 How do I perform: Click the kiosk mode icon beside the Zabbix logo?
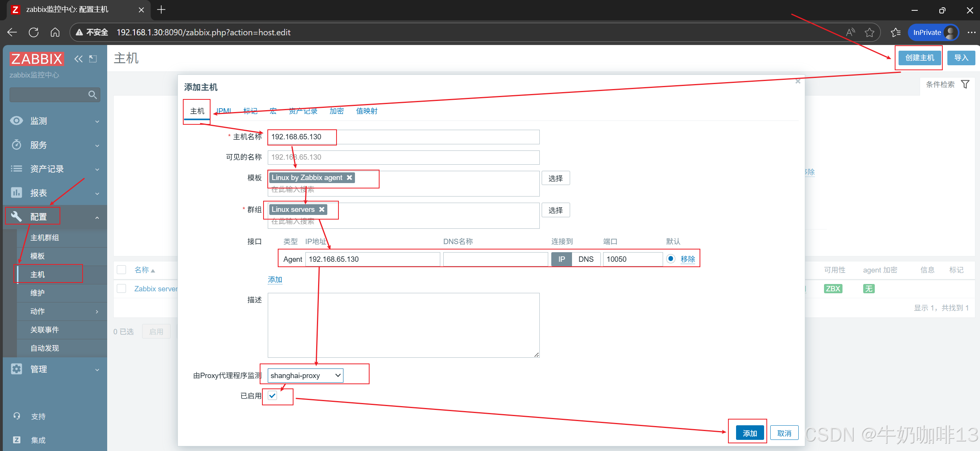click(93, 59)
